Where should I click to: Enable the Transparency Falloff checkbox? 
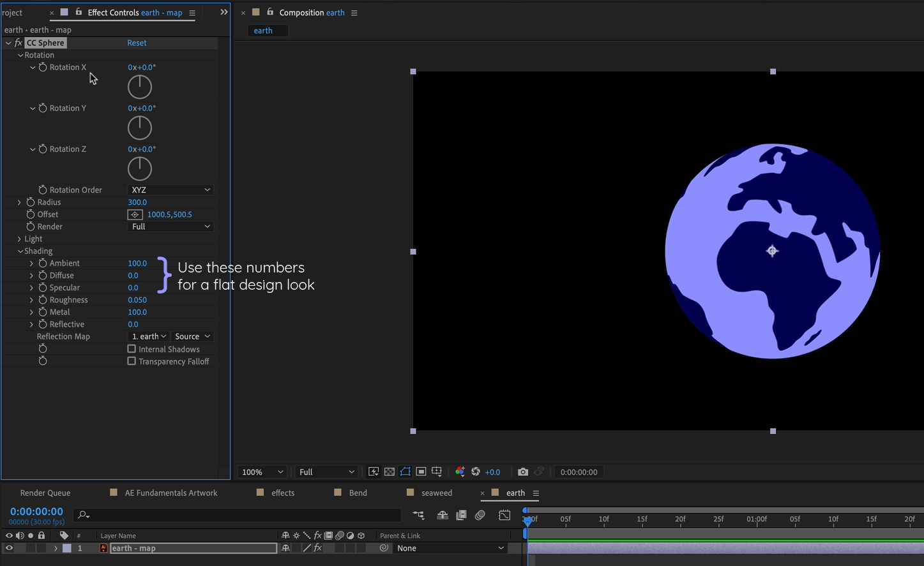pyautogui.click(x=132, y=361)
